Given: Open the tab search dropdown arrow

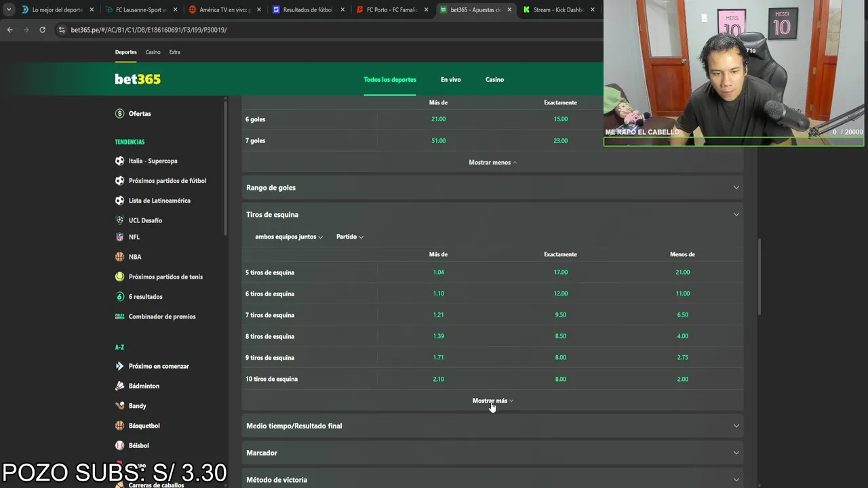Looking at the screenshot, I should (x=9, y=9).
